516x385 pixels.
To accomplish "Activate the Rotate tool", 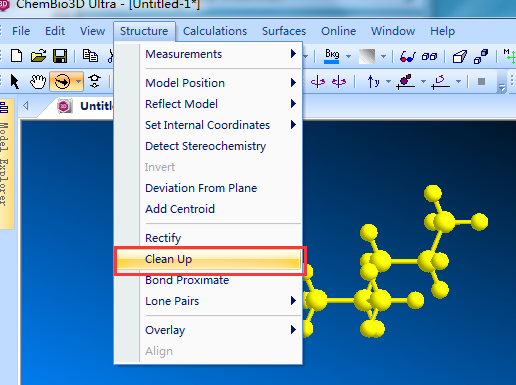I will pos(62,81).
